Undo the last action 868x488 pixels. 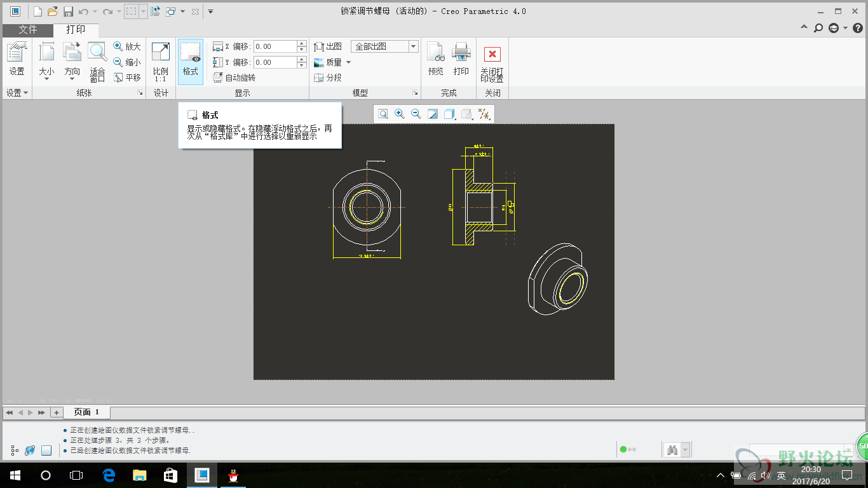tap(83, 11)
